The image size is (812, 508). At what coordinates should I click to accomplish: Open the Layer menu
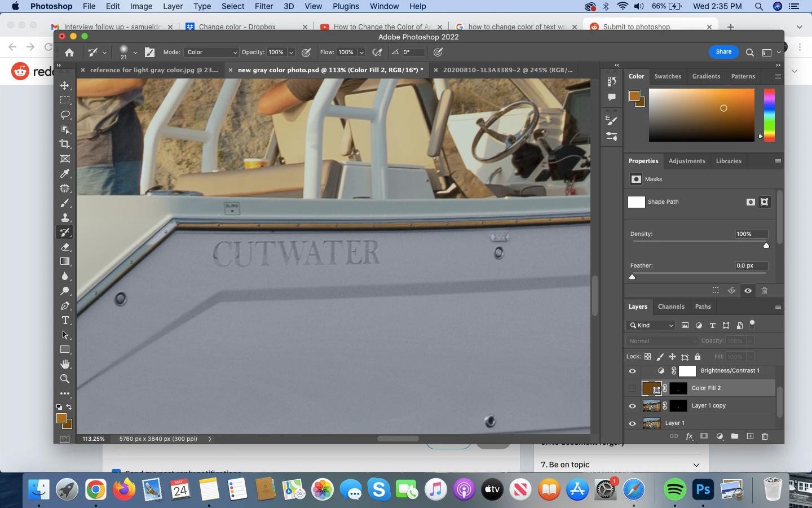click(173, 6)
